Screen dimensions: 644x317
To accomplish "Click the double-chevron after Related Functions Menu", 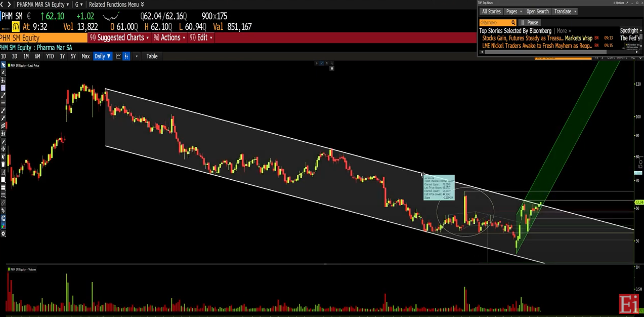I will coord(142,5).
